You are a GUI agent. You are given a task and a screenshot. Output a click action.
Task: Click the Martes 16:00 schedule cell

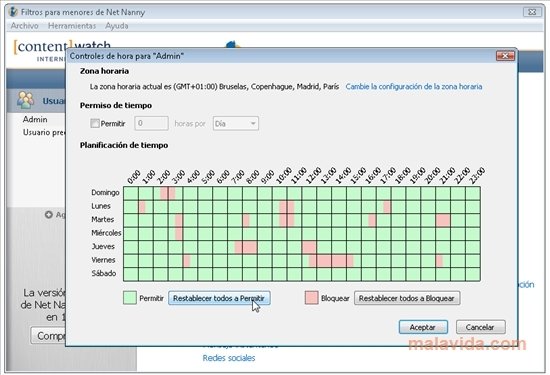(369, 220)
